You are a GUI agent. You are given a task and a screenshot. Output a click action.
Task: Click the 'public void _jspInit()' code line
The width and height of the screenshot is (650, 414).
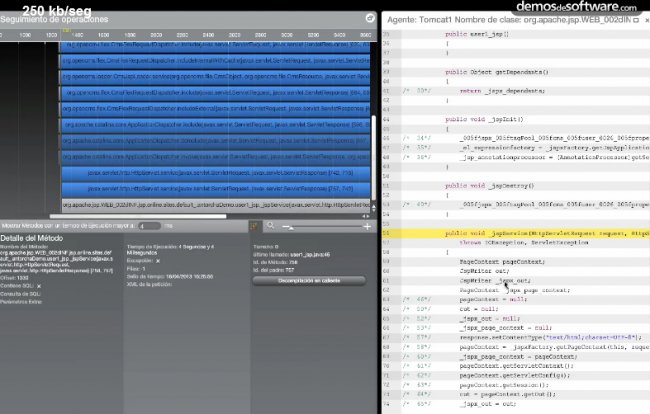pos(484,119)
